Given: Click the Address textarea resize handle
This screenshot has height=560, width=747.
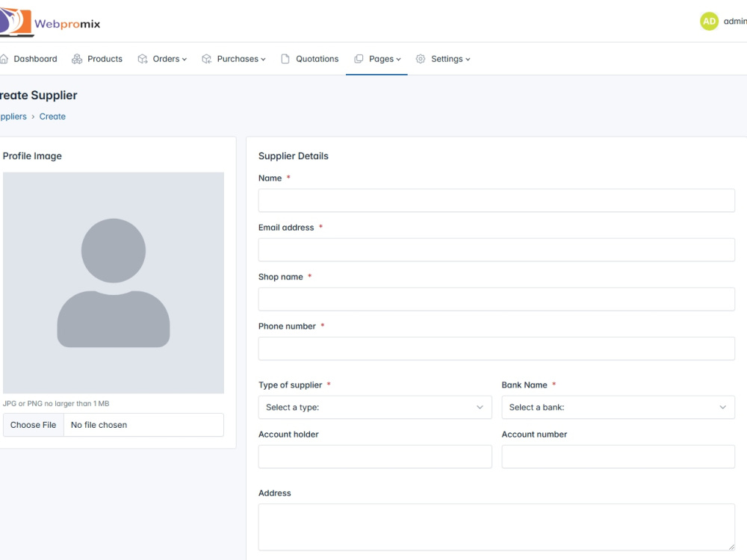Looking at the screenshot, I should 731,547.
